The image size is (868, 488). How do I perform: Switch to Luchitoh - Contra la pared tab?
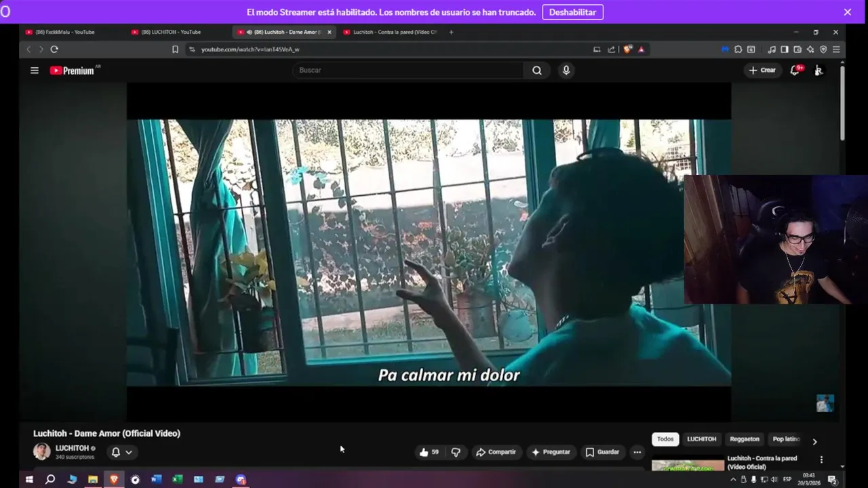click(391, 32)
